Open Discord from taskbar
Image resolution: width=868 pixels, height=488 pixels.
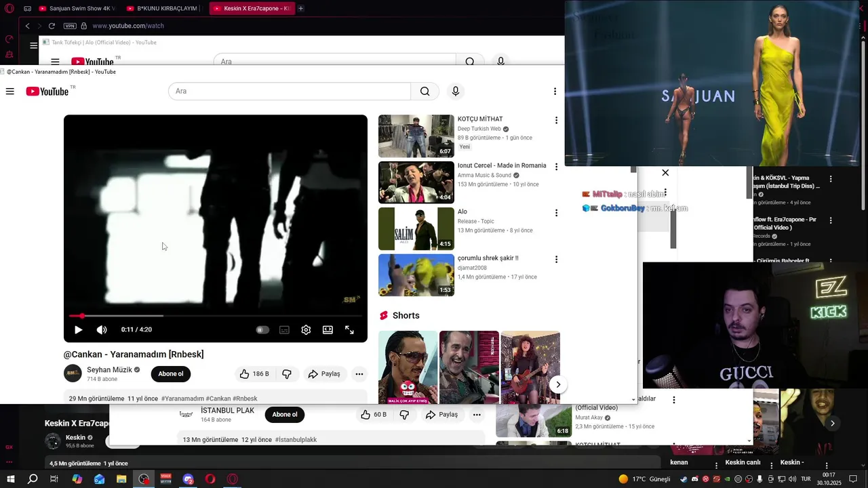click(189, 479)
